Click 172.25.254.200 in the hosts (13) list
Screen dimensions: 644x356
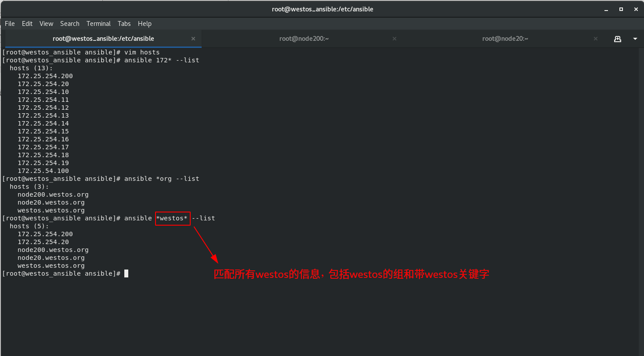click(x=45, y=76)
